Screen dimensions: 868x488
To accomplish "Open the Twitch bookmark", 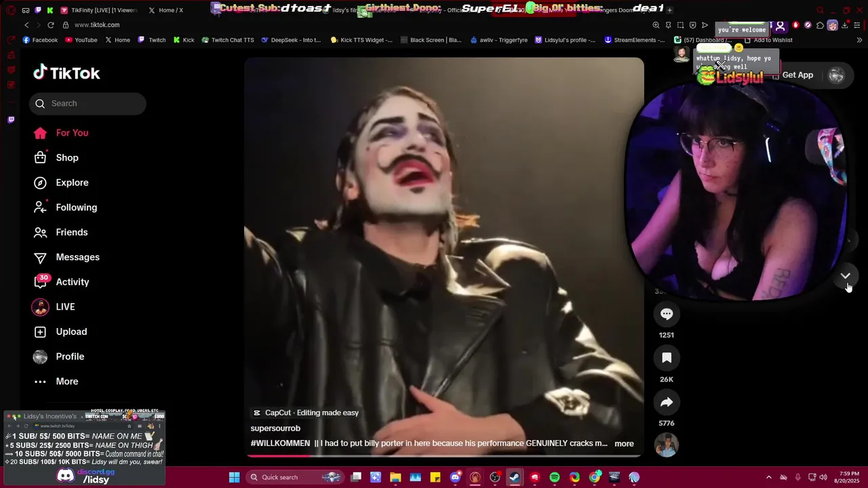I will click(x=152, y=40).
